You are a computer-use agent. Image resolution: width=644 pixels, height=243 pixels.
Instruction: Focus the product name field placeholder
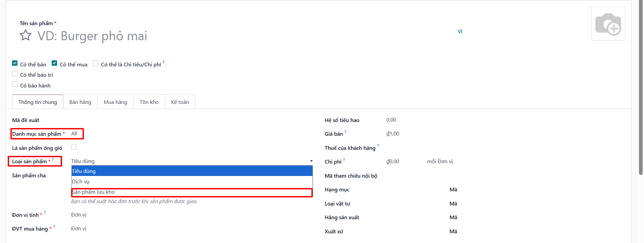point(92,36)
